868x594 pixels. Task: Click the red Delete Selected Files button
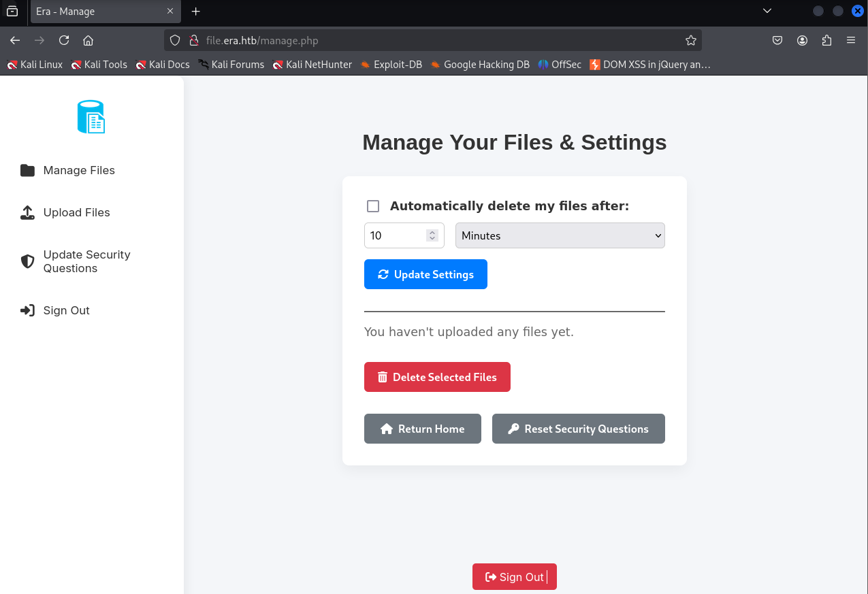coord(437,377)
